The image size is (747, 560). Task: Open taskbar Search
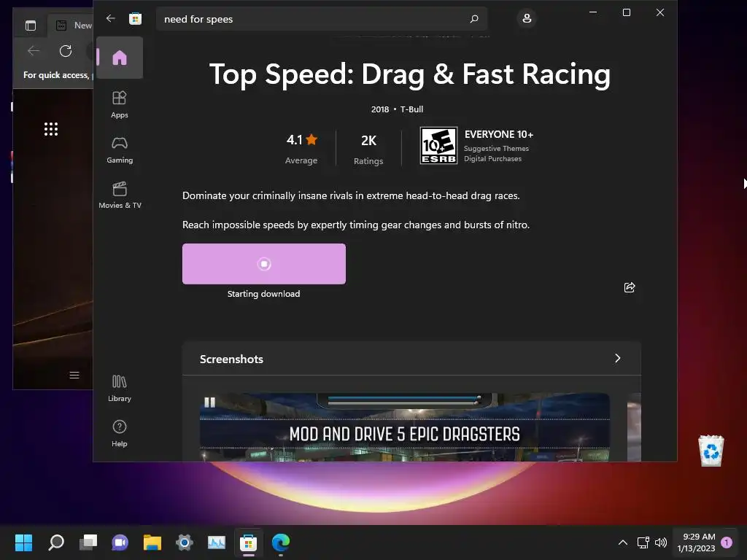click(x=56, y=542)
